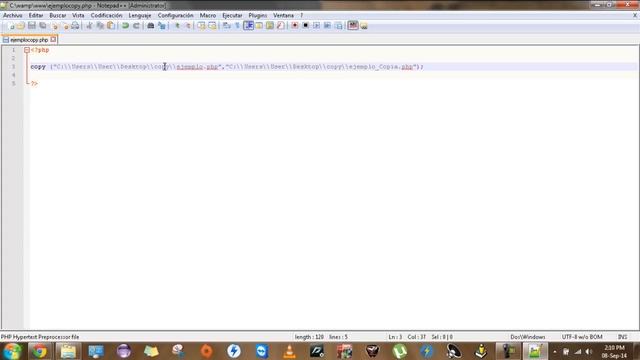Screen dimensions: 640x360
Task: Toggle word wrap in the toolbar
Action: point(227,26)
